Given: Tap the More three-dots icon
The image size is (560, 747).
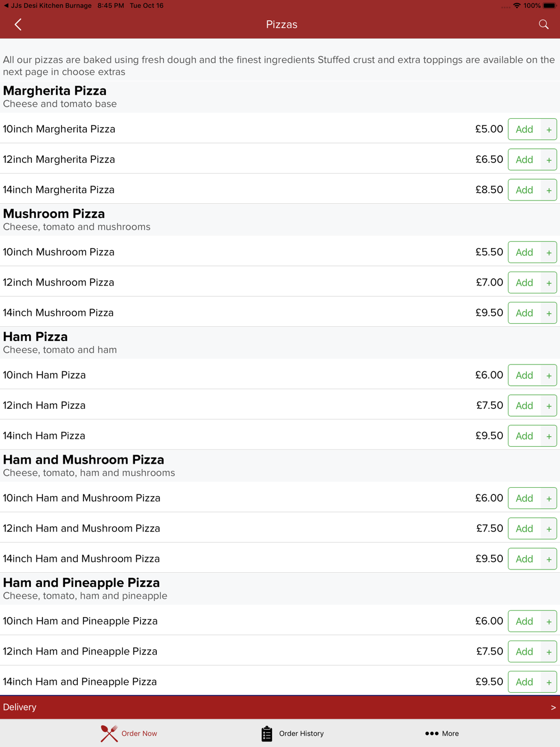Looking at the screenshot, I should 432,734.
